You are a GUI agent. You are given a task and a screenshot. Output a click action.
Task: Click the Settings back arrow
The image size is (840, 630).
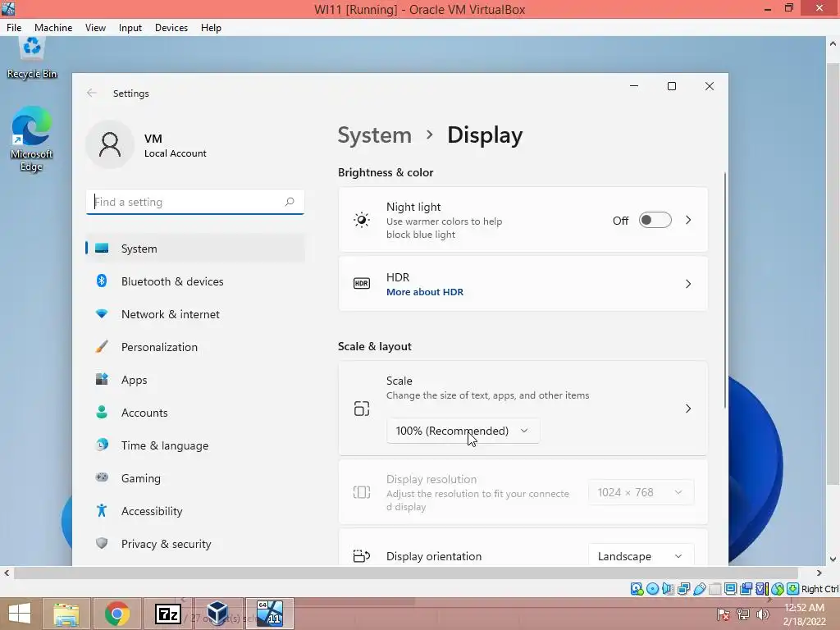(92, 94)
